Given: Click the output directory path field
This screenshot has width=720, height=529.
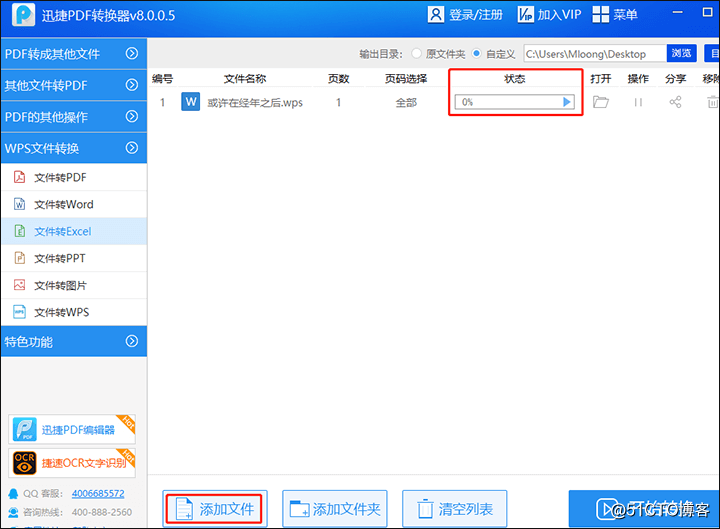Looking at the screenshot, I should pyautogui.click(x=595, y=54).
